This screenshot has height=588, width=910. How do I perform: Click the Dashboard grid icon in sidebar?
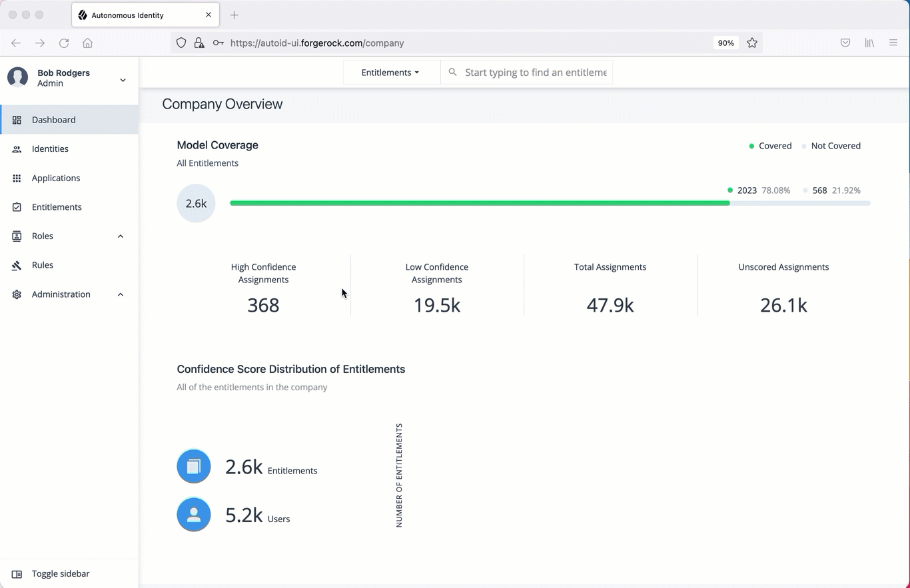17,120
